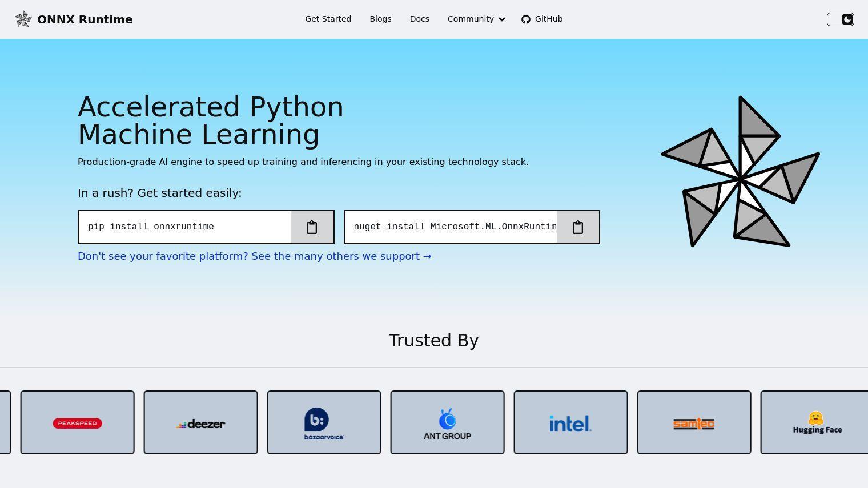Click the 'Production-grade AI engine' description text
Screen dimensions: 868x488
tap(303, 162)
